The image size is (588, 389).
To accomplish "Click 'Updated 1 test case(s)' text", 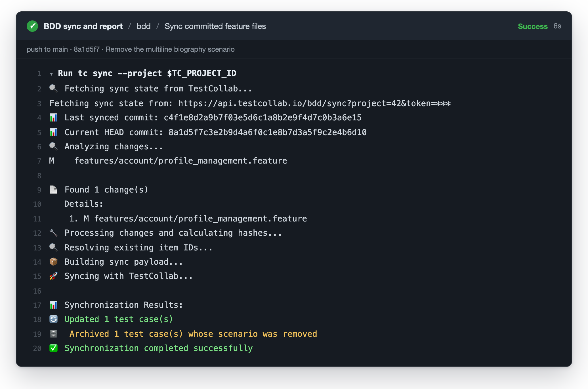I will point(119,319).
